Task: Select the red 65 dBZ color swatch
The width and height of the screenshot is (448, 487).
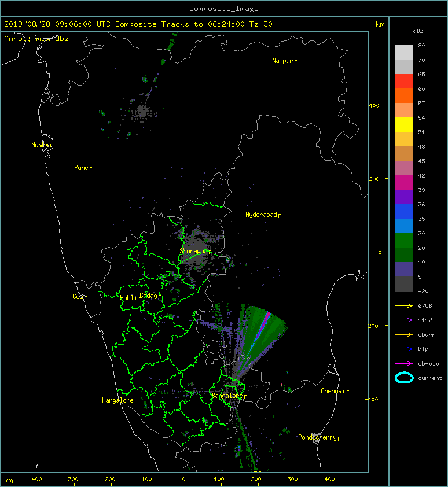Action: [x=404, y=81]
